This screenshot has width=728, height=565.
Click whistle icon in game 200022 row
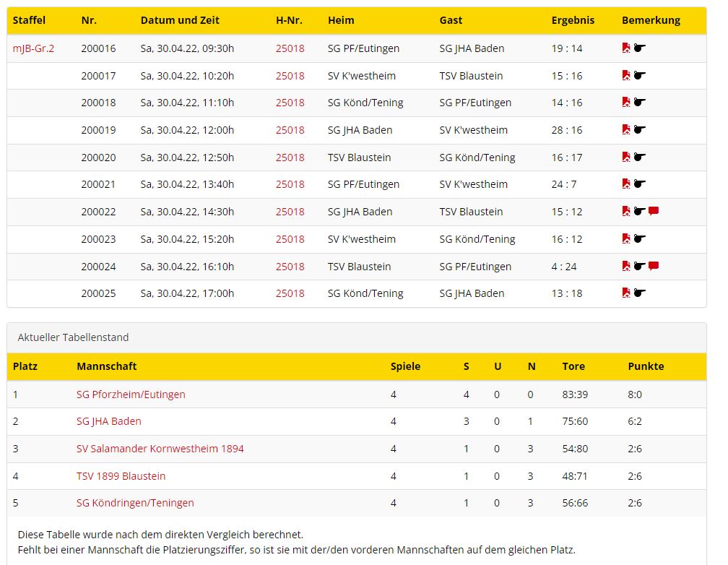pyautogui.click(x=640, y=212)
